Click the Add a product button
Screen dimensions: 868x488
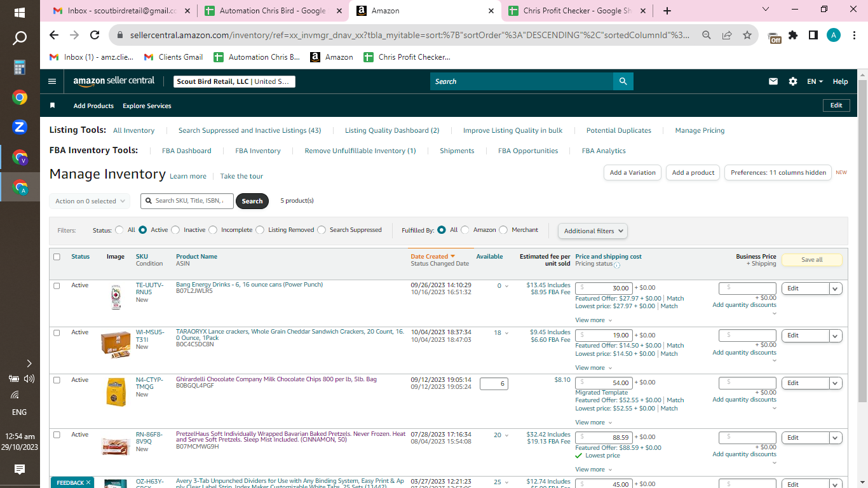(x=693, y=172)
